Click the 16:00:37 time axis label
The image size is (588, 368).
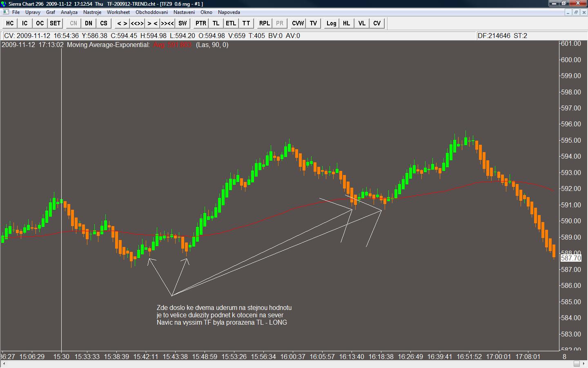pyautogui.click(x=293, y=357)
